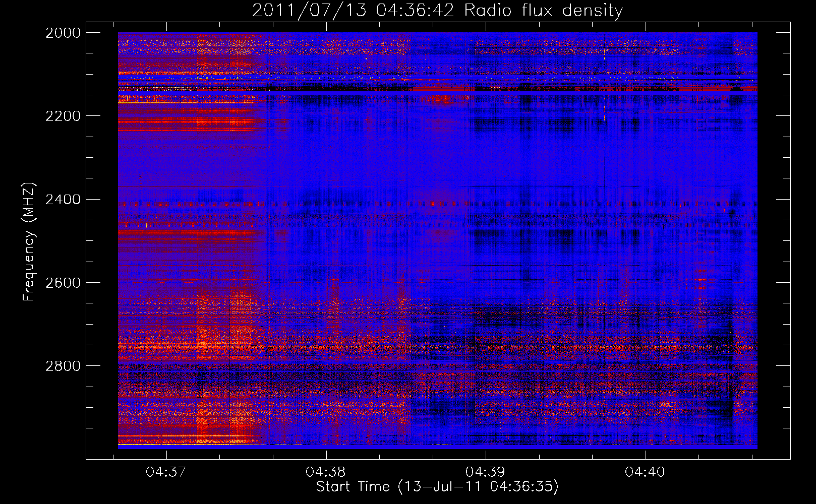Click the 04:38 time tick label
This screenshot has height=504, width=816.
326,472
